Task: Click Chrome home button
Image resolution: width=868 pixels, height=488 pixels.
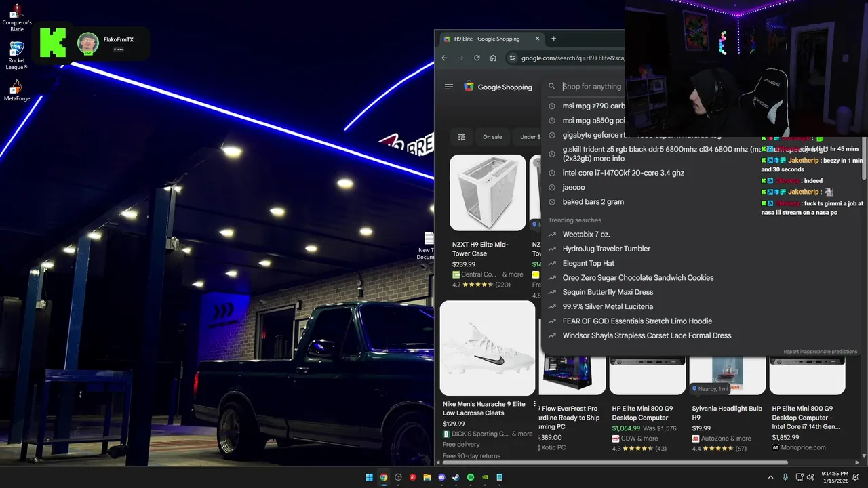Action: point(493,58)
